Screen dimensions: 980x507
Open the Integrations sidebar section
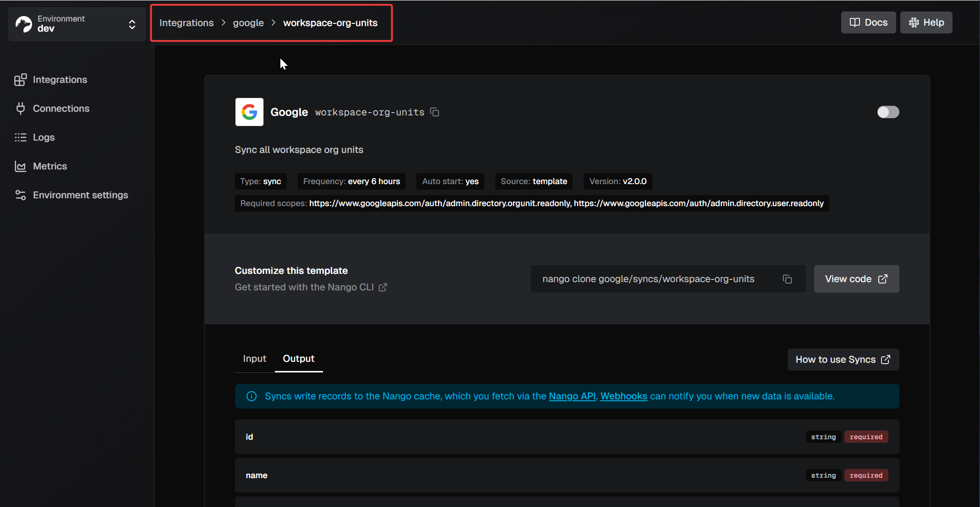click(60, 79)
